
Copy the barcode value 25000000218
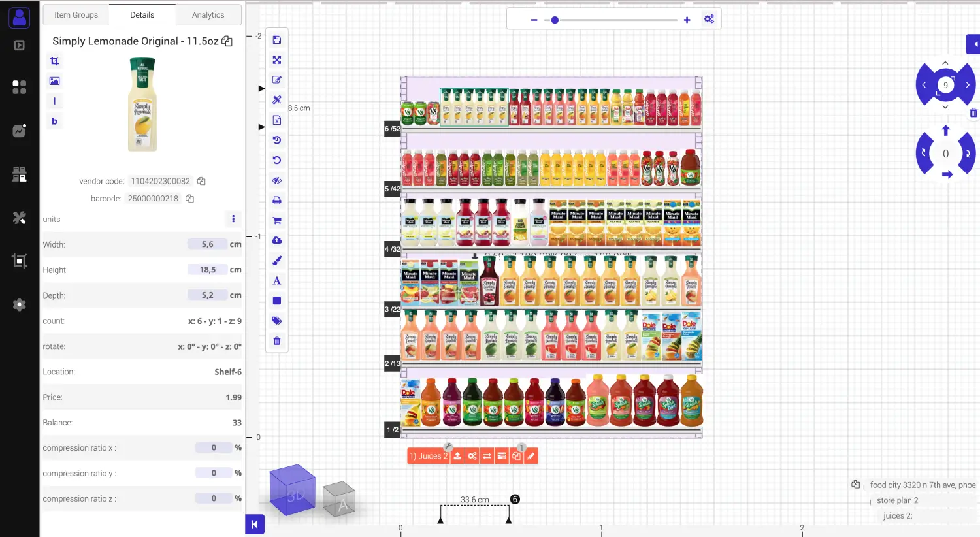tap(189, 198)
